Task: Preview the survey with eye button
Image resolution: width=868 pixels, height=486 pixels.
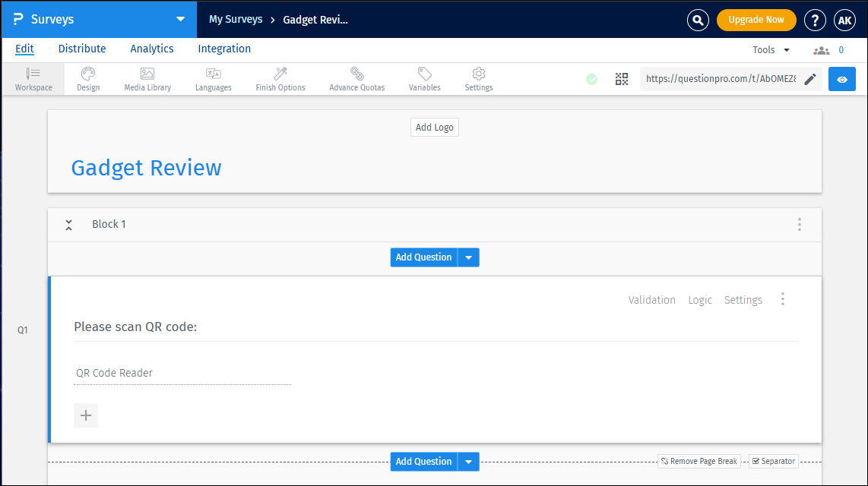Action: [x=842, y=79]
